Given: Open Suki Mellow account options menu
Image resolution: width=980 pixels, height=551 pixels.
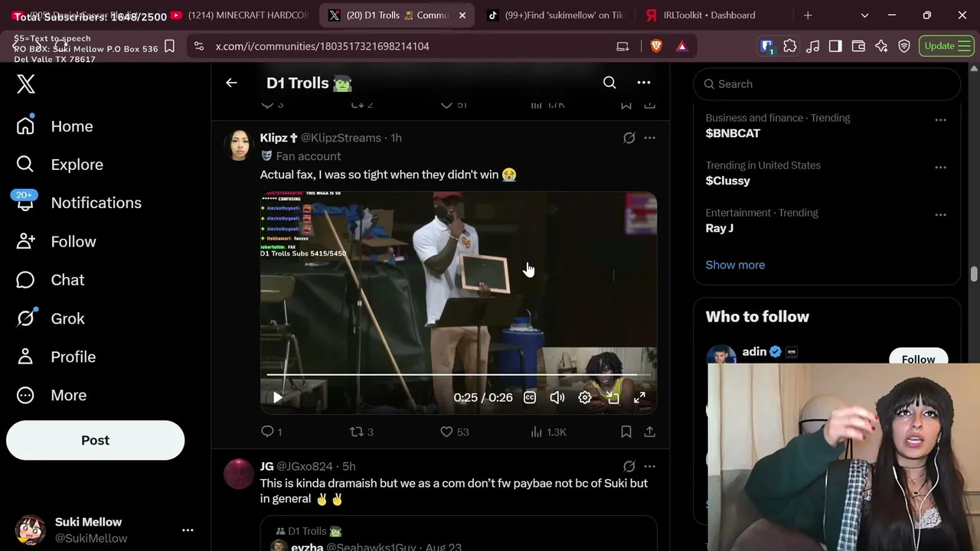Looking at the screenshot, I should pyautogui.click(x=188, y=530).
